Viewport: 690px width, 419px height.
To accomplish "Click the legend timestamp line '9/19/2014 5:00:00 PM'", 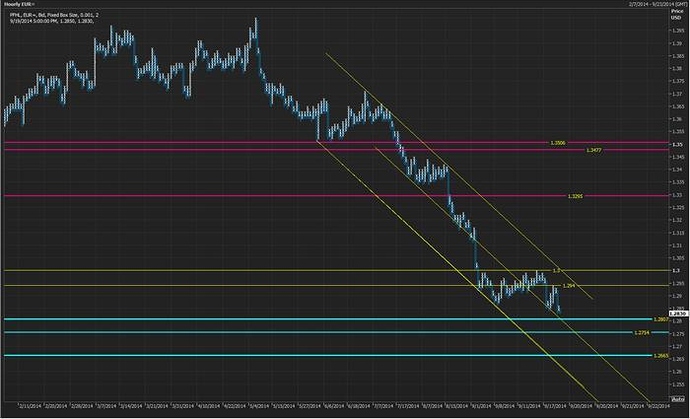I will pos(51,21).
